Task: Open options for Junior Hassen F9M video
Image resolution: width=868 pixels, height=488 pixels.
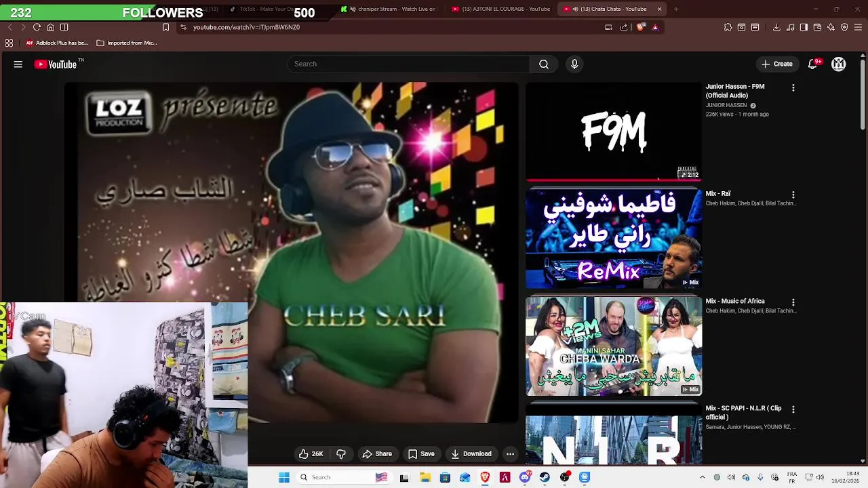Action: [x=793, y=87]
